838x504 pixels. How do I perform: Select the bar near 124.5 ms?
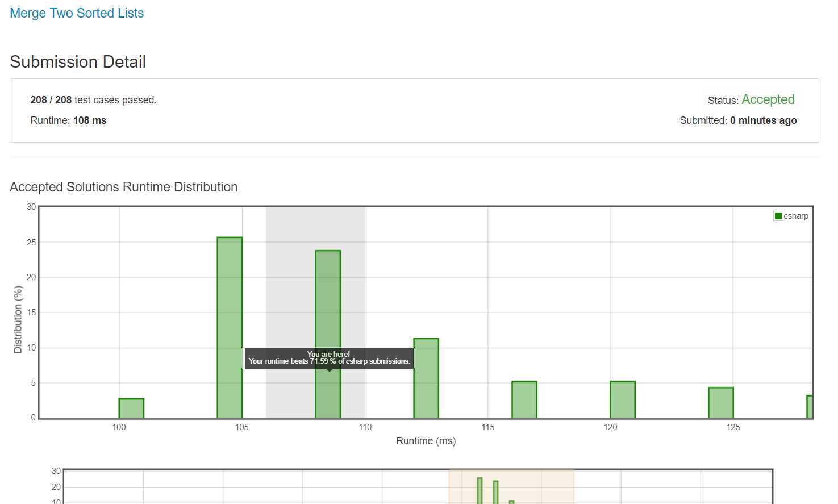tap(721, 403)
